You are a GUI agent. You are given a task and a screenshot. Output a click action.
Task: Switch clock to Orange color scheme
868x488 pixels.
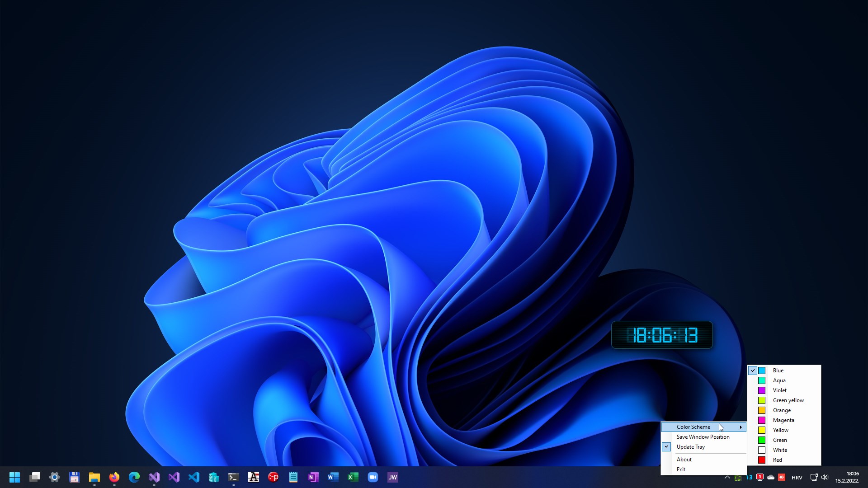tap(784, 410)
